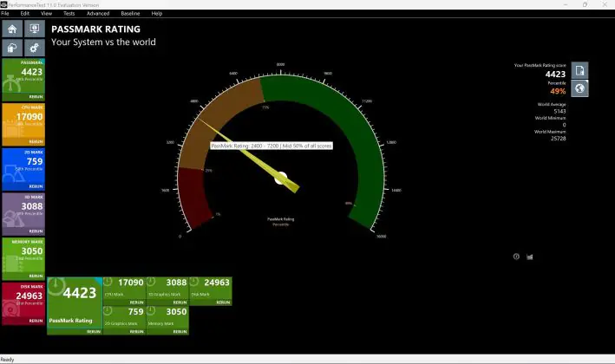This screenshot has height=364, width=615.
Task: Open the Baseline menu
Action: [130, 13]
